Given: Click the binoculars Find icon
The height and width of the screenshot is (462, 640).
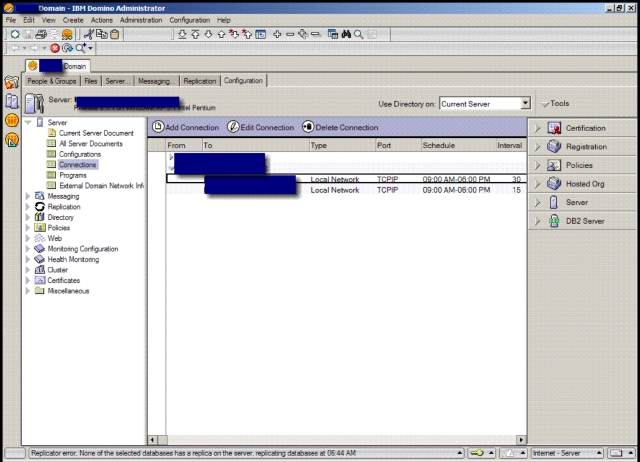Looking at the screenshot, I should click(346, 34).
